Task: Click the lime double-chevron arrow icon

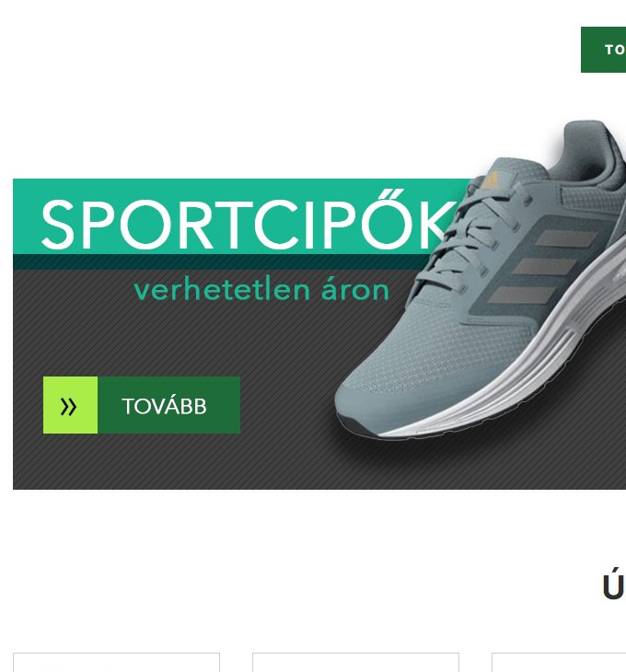Action: coord(70,405)
